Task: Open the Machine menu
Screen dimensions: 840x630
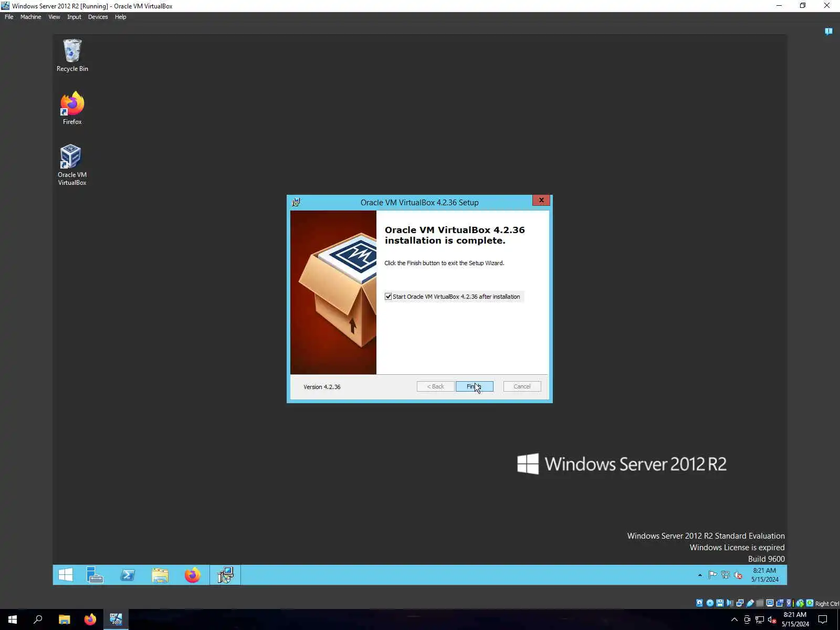Action: click(30, 17)
